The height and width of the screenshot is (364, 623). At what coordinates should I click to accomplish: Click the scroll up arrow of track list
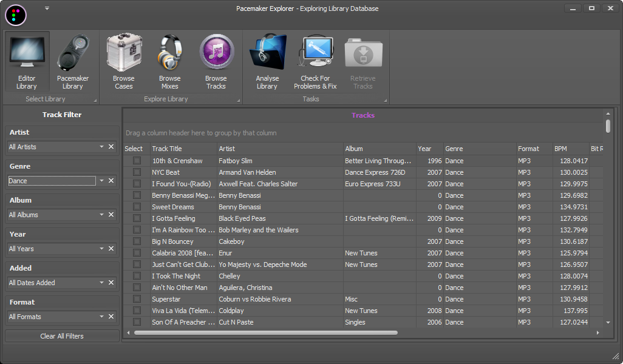[608, 114]
